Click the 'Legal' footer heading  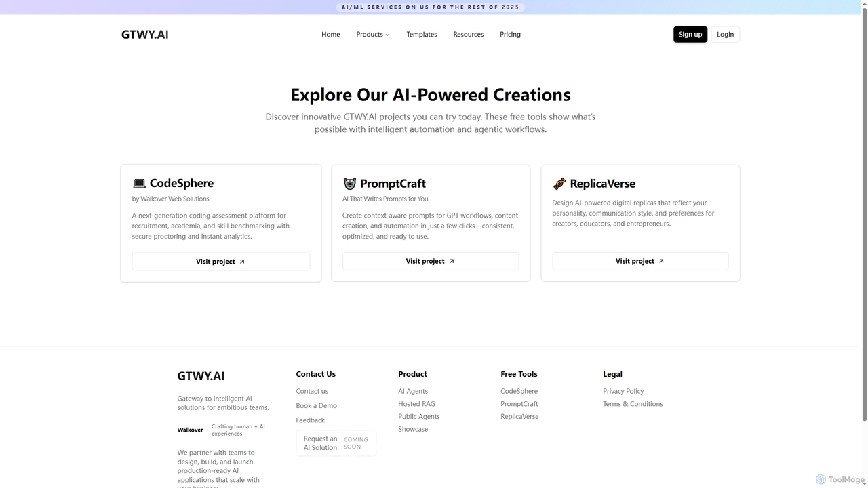(x=612, y=374)
